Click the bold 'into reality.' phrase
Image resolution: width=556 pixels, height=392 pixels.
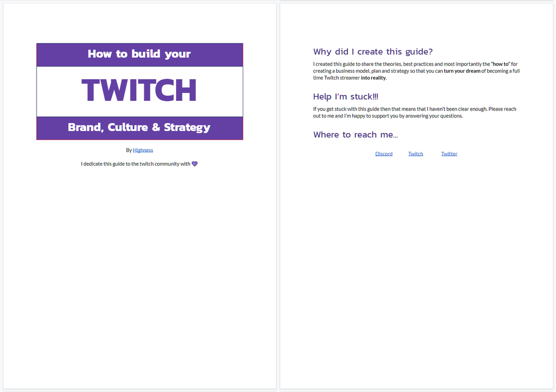[373, 78]
